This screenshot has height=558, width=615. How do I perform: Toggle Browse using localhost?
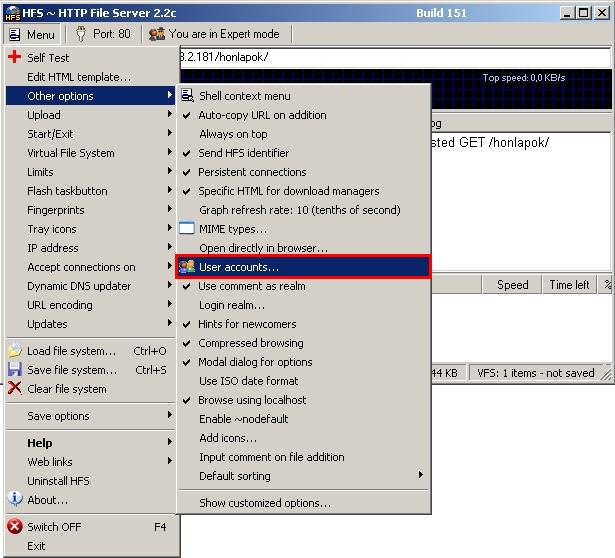pos(303,400)
